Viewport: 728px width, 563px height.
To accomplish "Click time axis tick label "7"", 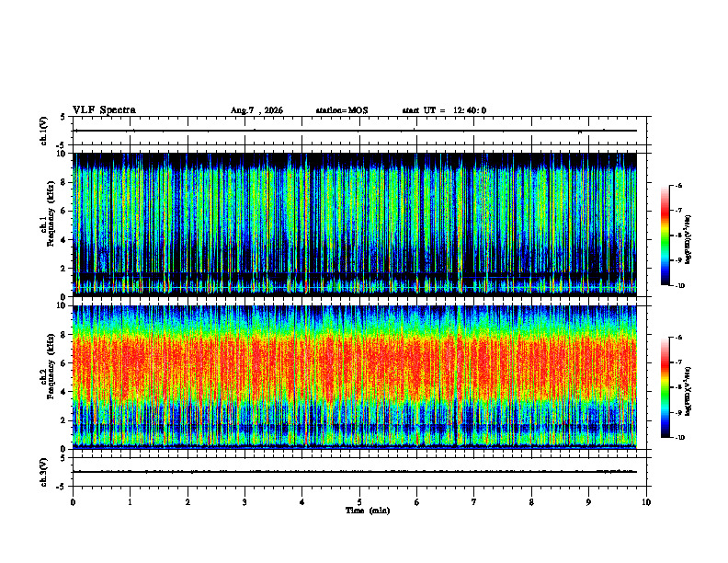I will [x=474, y=502].
